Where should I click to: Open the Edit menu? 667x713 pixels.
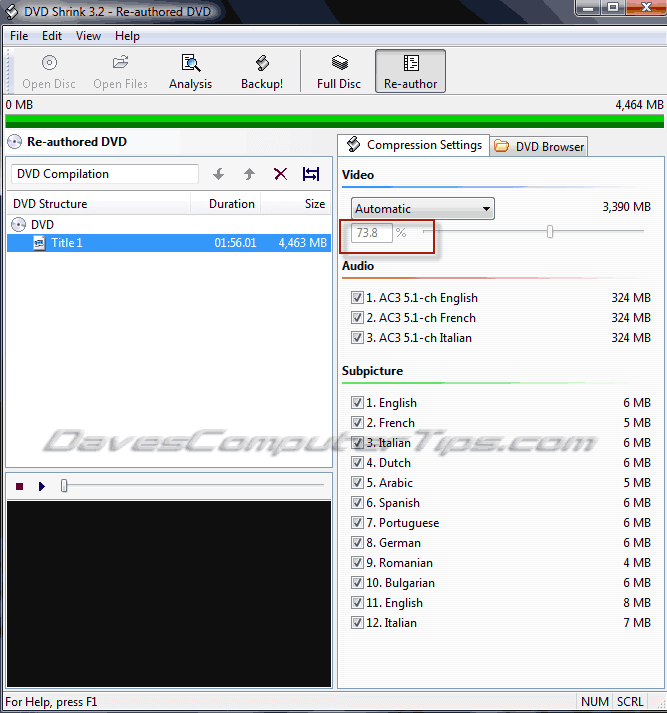(52, 36)
